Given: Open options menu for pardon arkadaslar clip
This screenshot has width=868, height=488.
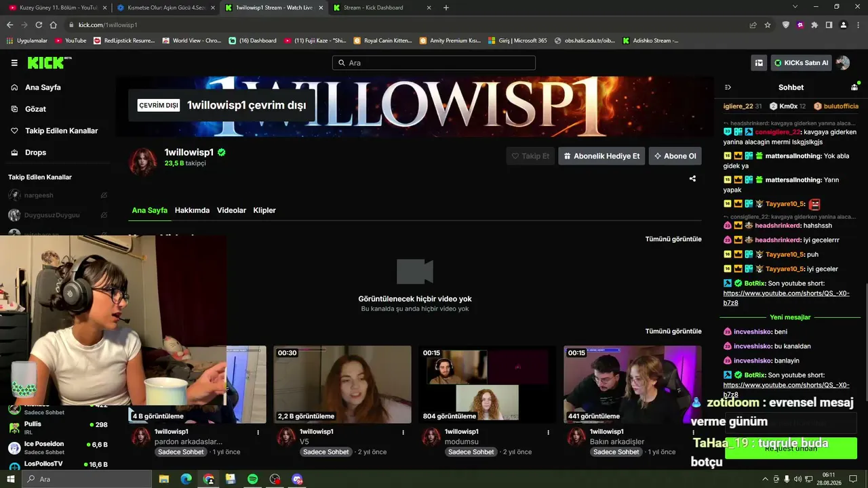Looking at the screenshot, I should 258,432.
